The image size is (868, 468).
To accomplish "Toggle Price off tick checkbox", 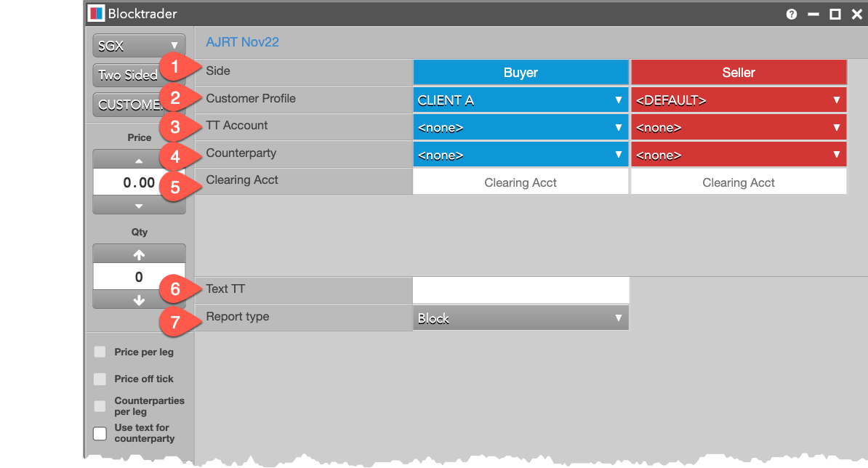I will click(100, 379).
